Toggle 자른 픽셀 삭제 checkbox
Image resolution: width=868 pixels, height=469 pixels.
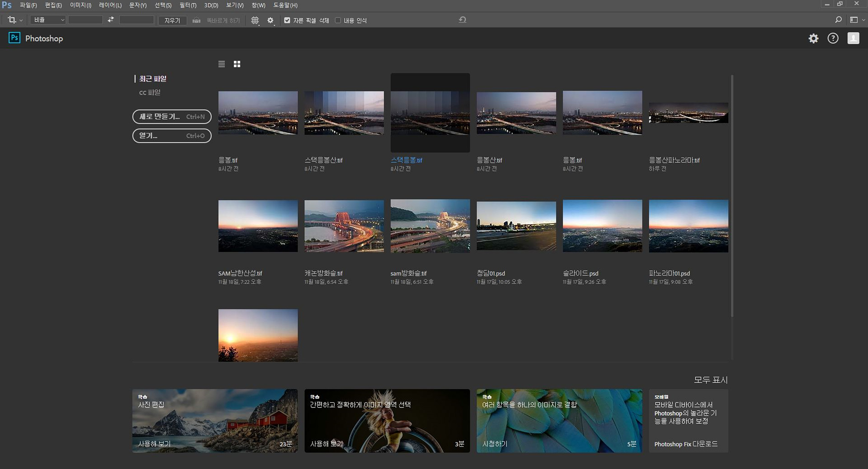(x=287, y=20)
